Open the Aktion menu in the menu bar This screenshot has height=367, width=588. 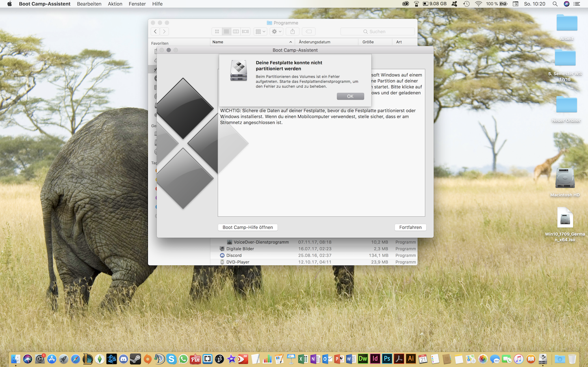tap(115, 4)
